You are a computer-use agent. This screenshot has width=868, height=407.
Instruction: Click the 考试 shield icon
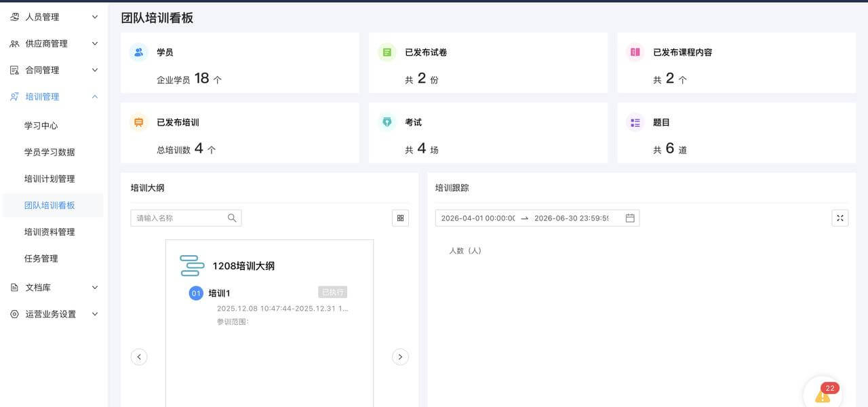(387, 122)
